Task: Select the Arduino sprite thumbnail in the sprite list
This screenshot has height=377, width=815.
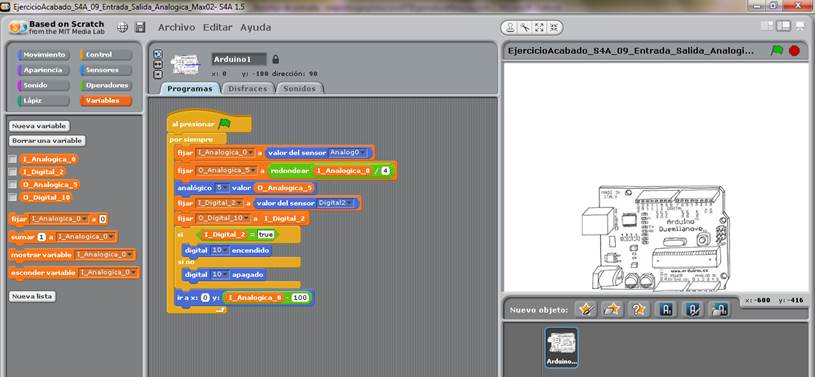Action: [561, 347]
